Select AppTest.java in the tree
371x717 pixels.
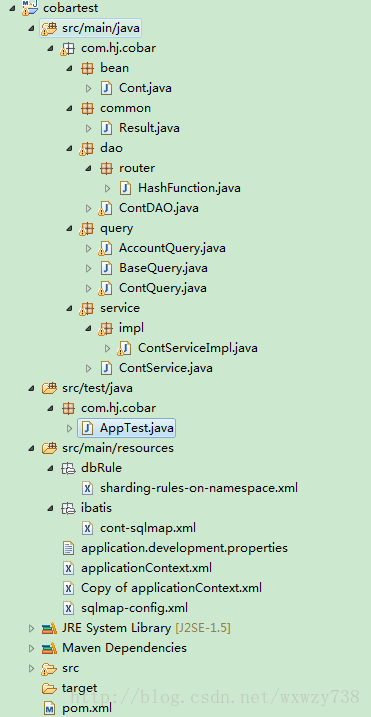click(127, 428)
